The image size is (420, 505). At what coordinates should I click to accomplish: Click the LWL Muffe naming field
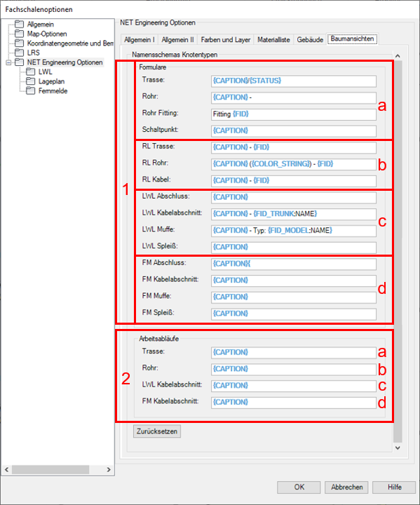[293, 231]
